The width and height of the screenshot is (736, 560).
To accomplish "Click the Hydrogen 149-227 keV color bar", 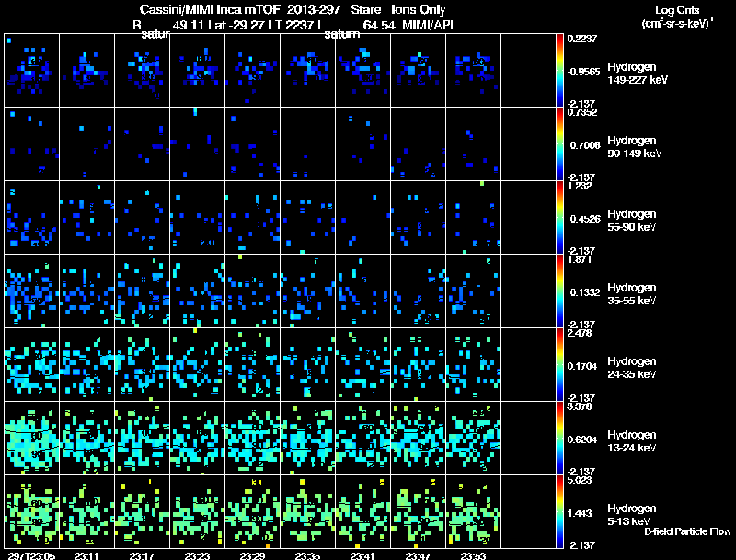I will [559, 71].
